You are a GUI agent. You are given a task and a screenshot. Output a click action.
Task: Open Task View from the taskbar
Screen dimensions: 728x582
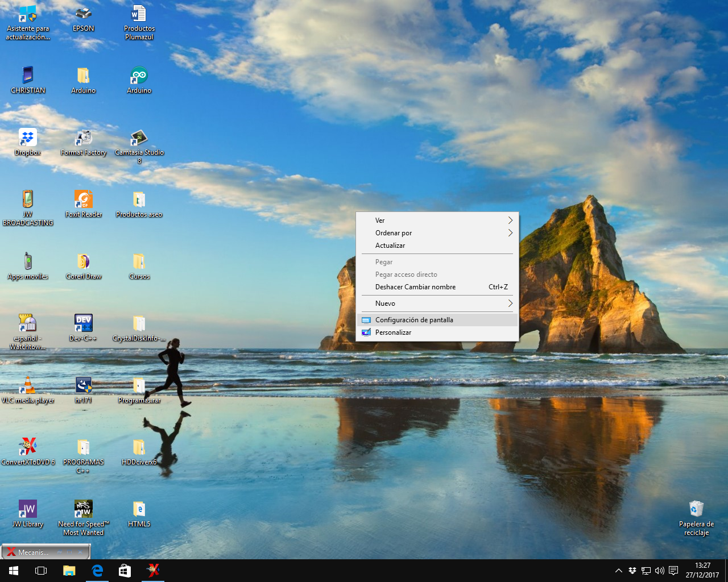(x=40, y=570)
